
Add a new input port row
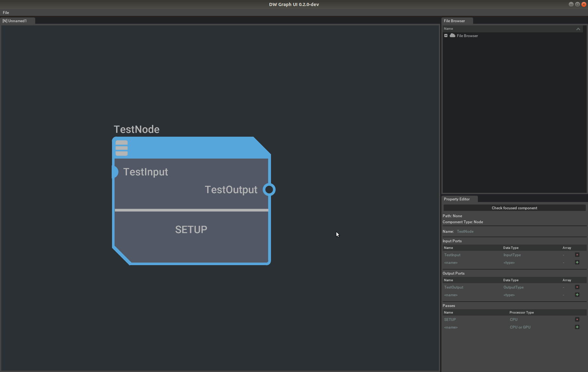(577, 262)
